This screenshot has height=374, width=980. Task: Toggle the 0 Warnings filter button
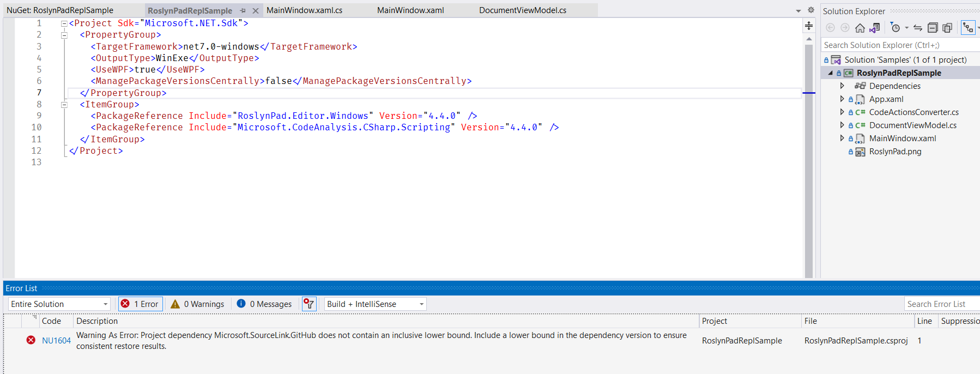[197, 304]
